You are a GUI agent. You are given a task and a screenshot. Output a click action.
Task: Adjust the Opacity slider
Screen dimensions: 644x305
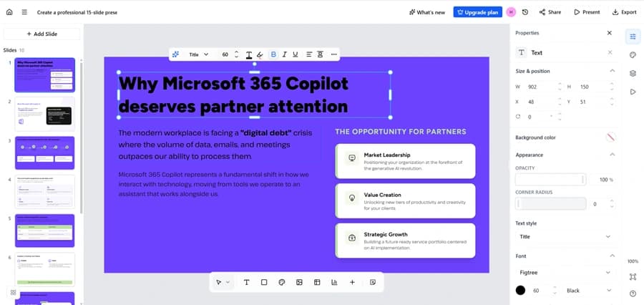tap(551, 180)
